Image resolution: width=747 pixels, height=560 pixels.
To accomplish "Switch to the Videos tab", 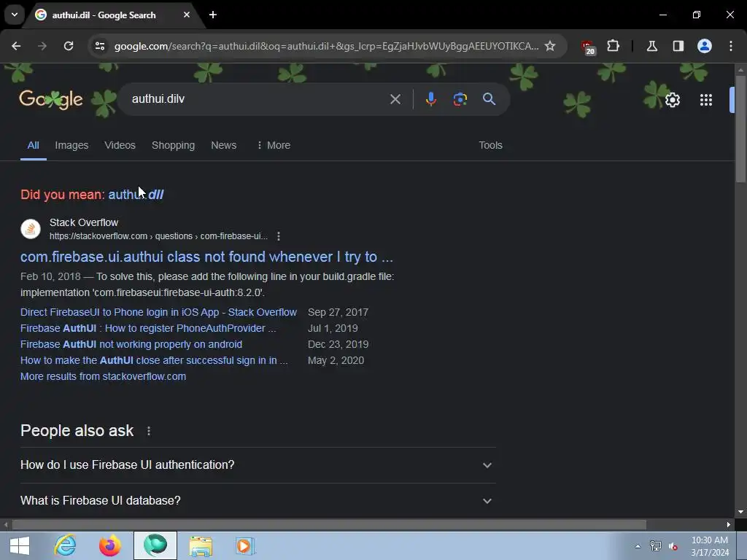I will click(120, 145).
